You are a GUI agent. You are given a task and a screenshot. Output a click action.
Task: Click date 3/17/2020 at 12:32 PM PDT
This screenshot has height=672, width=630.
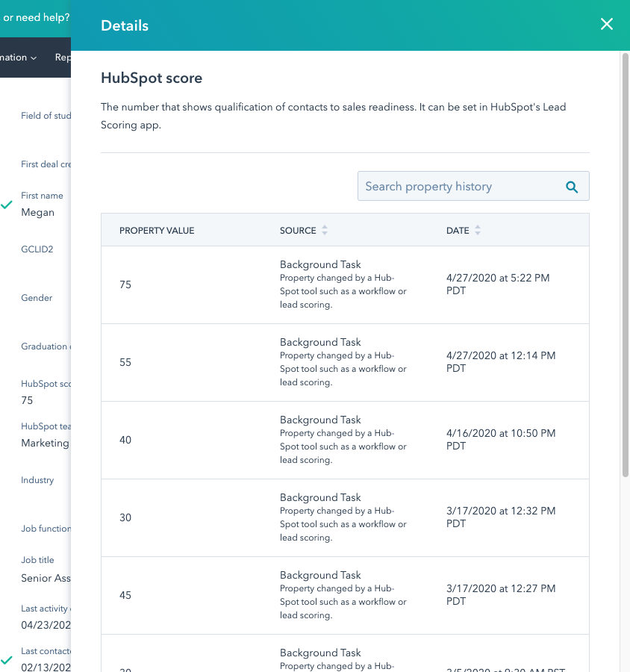click(x=501, y=517)
